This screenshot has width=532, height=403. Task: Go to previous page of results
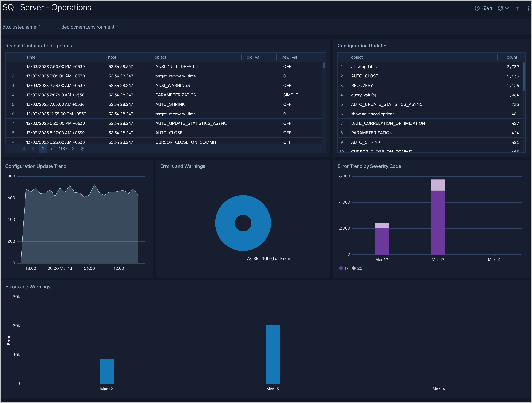[33, 149]
